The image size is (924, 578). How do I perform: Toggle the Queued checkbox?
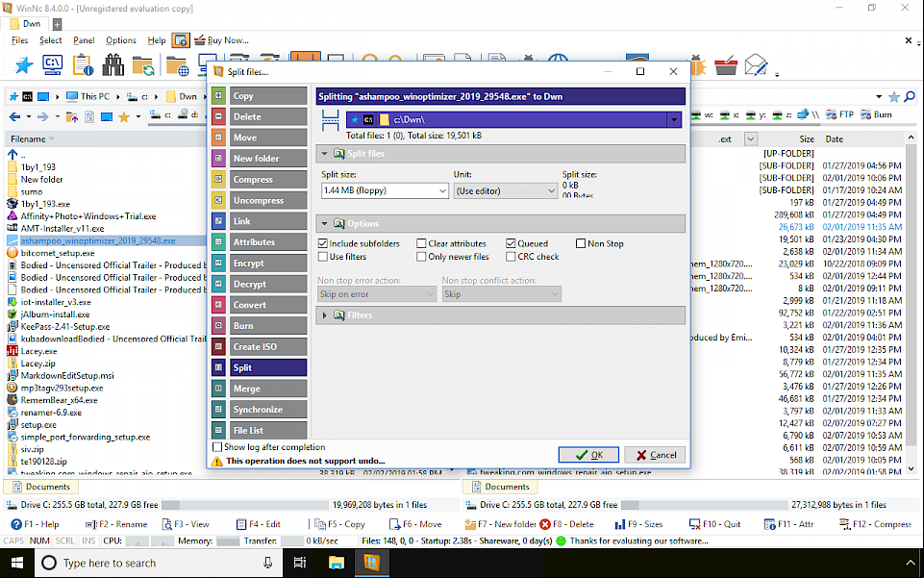point(511,243)
